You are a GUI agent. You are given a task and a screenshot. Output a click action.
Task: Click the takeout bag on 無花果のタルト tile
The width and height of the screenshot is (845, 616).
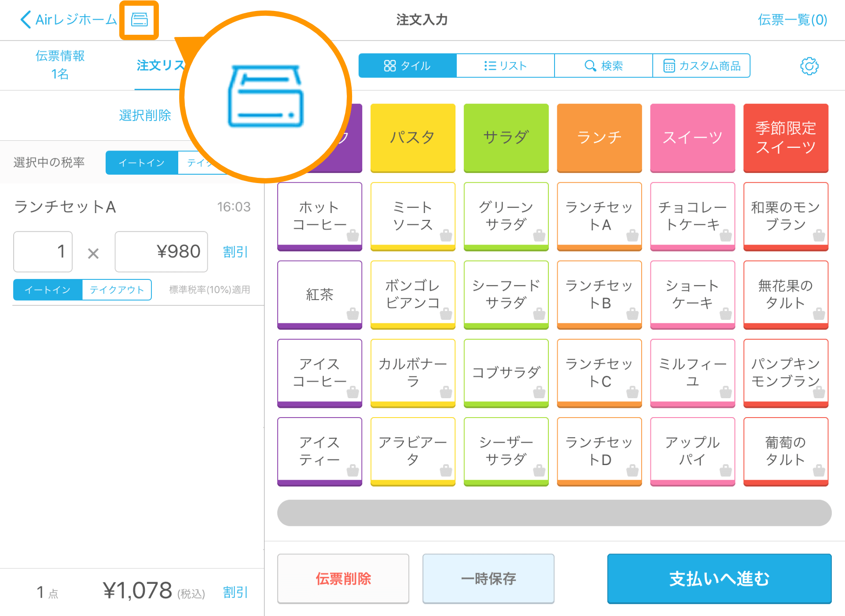coord(819,314)
